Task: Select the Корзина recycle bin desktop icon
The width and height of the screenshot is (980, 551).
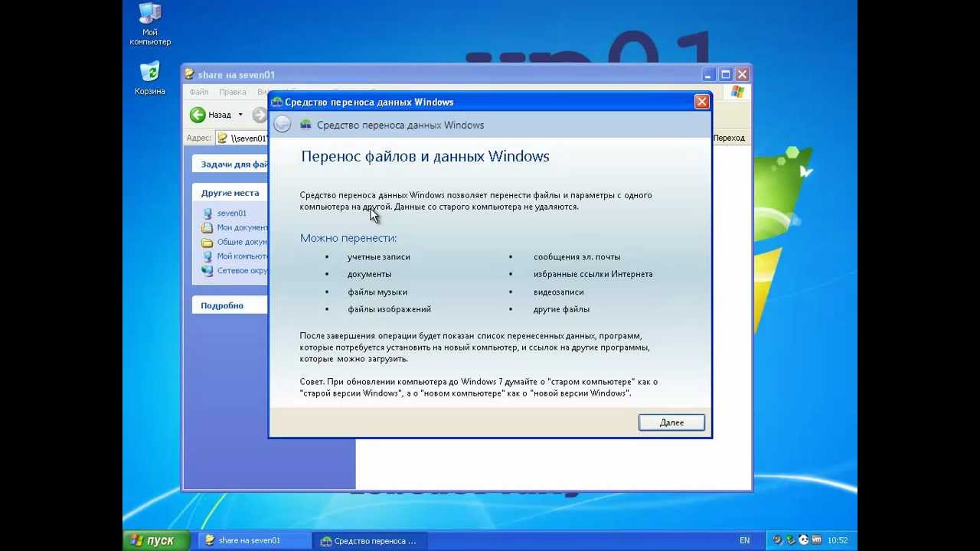Action: pos(150,78)
